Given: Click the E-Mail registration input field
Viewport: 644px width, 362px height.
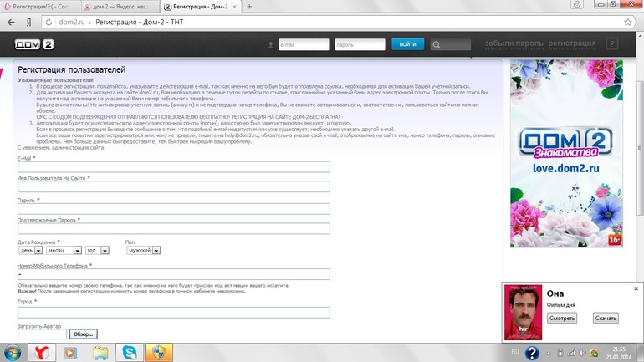Looking at the screenshot, I should (174, 167).
